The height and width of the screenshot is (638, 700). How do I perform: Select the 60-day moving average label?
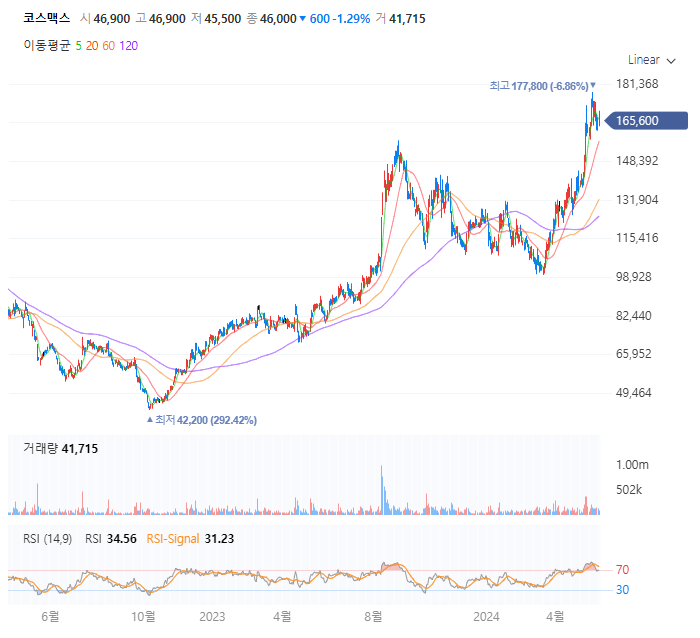pyautogui.click(x=108, y=46)
